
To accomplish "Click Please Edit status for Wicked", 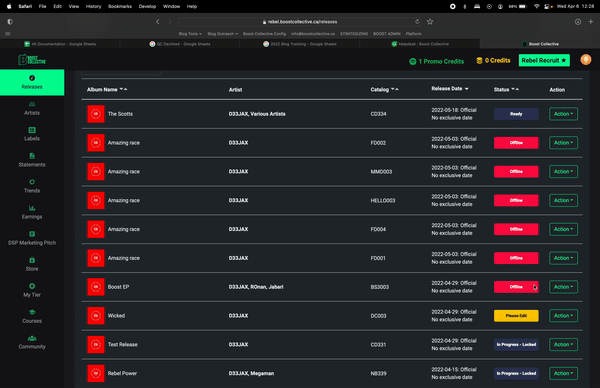I will click(x=516, y=316).
